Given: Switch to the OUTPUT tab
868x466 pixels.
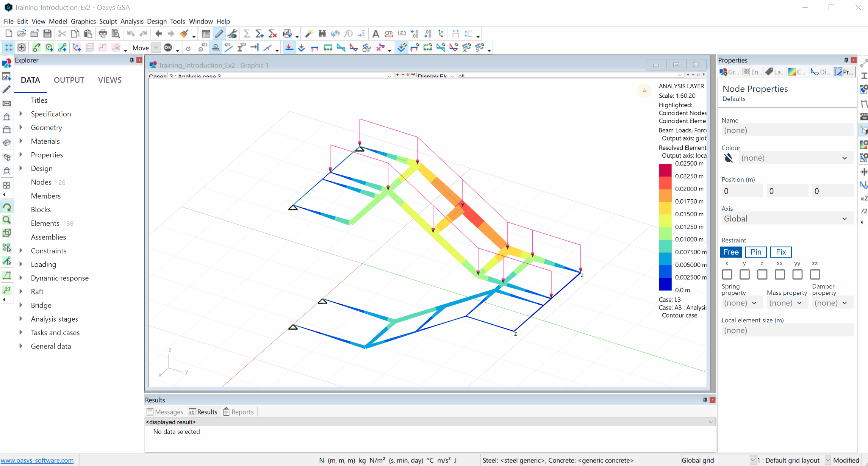Looking at the screenshot, I should point(69,80).
